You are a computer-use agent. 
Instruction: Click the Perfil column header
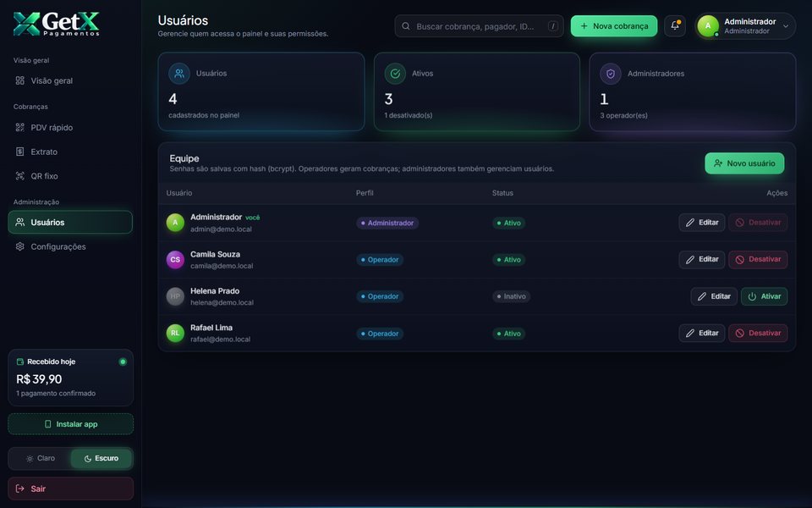point(365,193)
